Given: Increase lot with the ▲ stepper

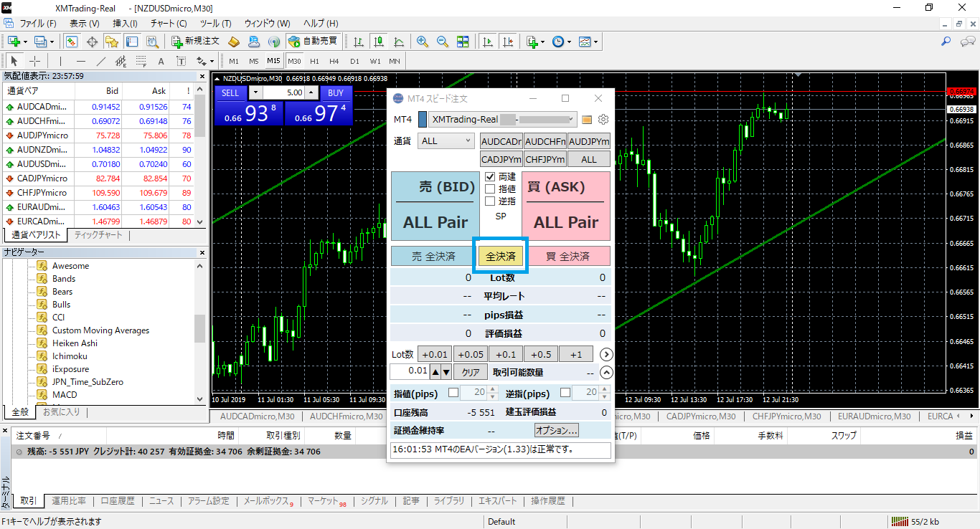Looking at the screenshot, I should 435,372.
